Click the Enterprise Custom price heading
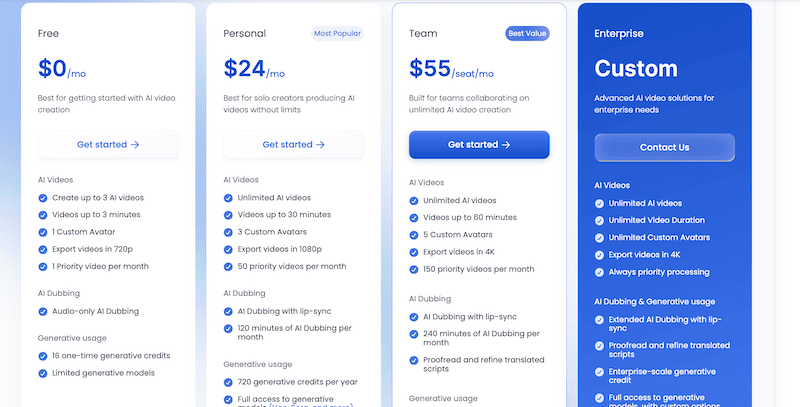 point(636,69)
